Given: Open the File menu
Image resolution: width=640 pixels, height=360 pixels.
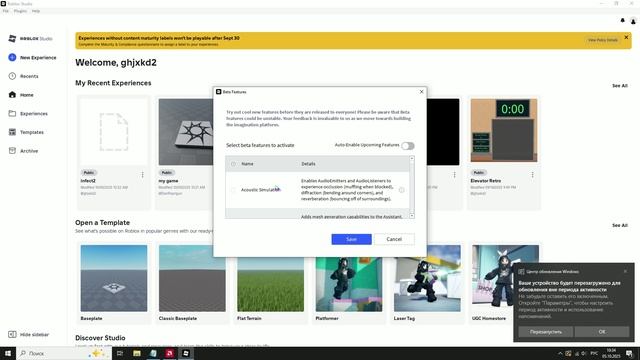Looking at the screenshot, I should click(x=6, y=11).
